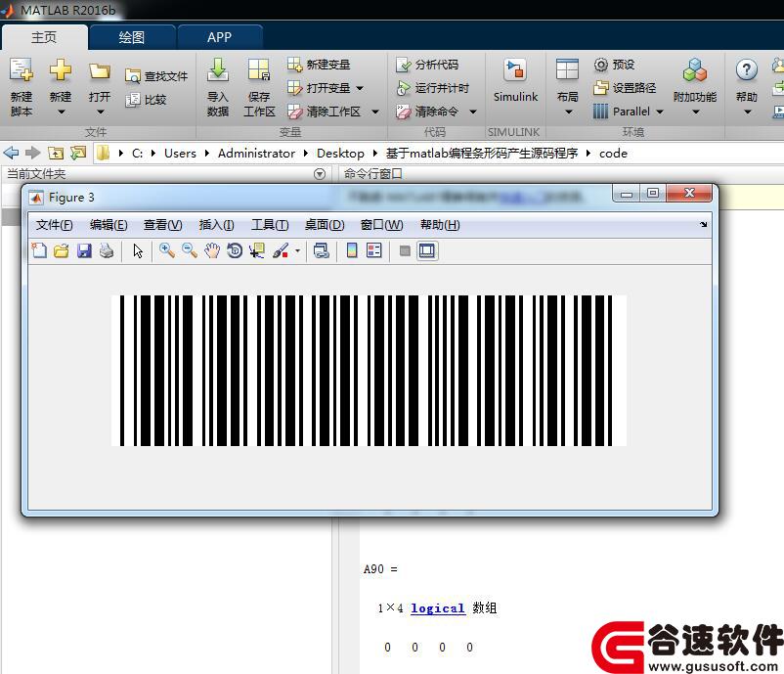This screenshot has height=674, width=784.
Task: Click the Insert Colorbar icon
Action: 352,250
